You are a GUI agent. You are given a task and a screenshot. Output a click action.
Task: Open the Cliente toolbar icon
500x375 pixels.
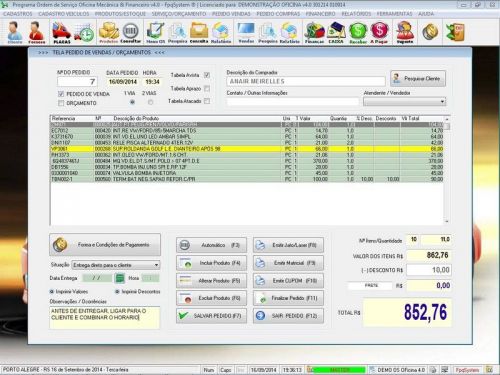click(15, 32)
